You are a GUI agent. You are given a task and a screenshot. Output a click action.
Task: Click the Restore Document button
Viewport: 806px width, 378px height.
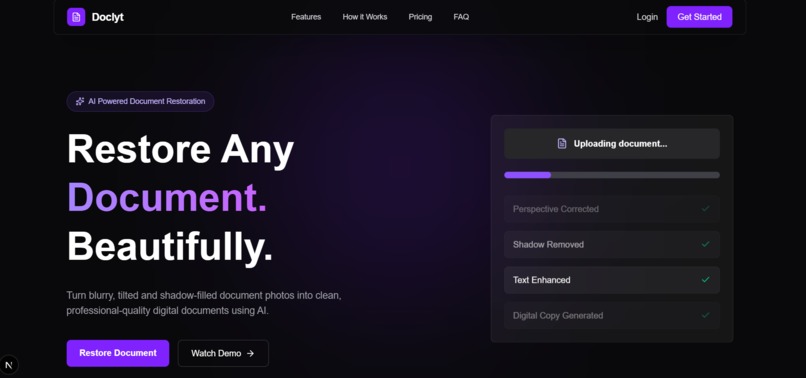tap(118, 353)
